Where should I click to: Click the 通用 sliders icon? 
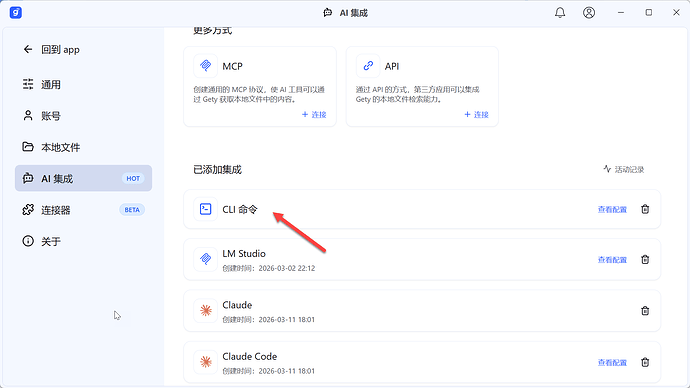coord(28,84)
